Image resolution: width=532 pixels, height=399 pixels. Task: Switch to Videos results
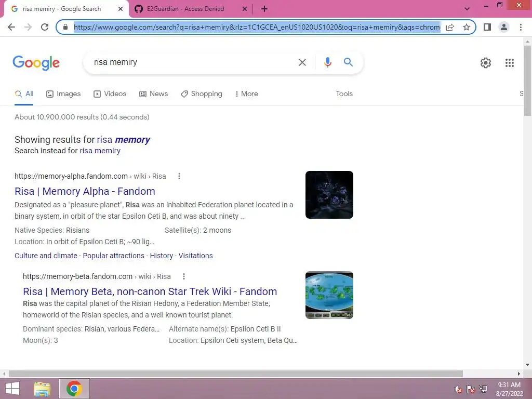[x=110, y=94]
